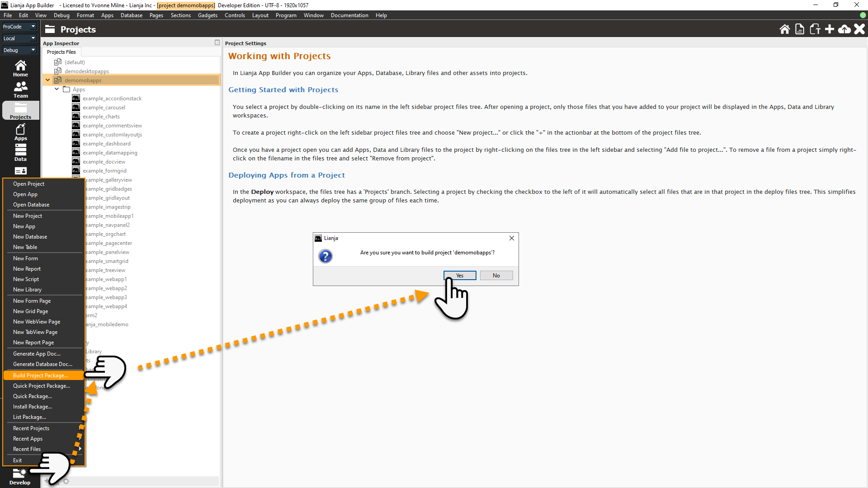Select example_docview in the tree
This screenshot has width=868, height=488.
click(x=104, y=162)
